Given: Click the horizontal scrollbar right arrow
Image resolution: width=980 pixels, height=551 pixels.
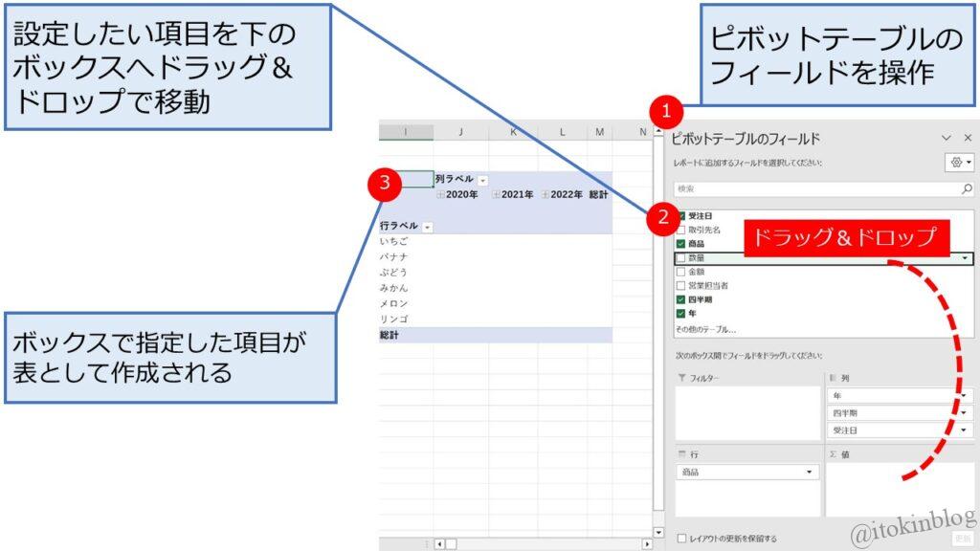Looking at the screenshot, I should [647, 544].
